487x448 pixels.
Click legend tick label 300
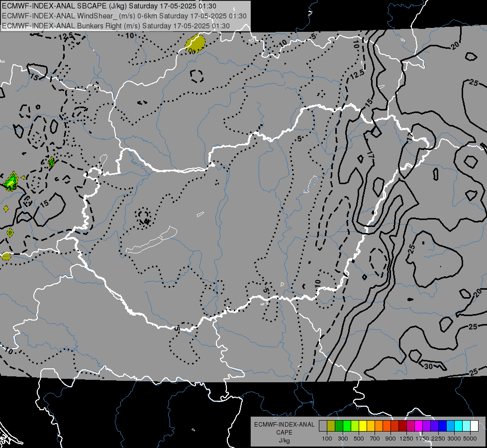point(343,439)
